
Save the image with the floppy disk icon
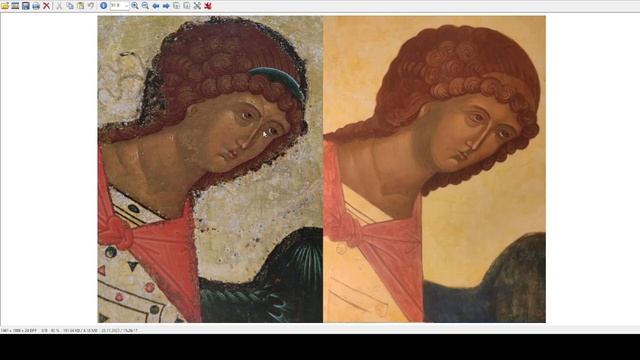[x=26, y=6]
